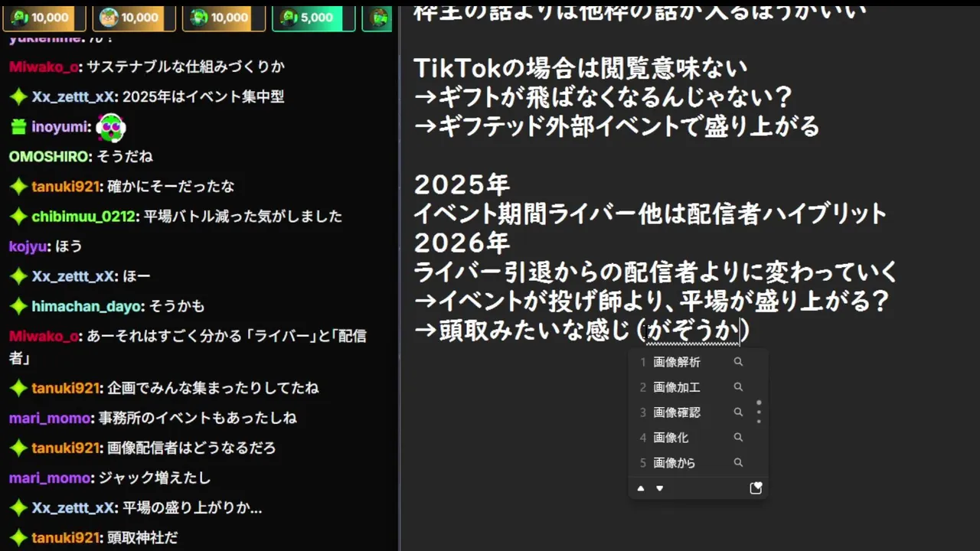Image resolution: width=980 pixels, height=551 pixels.
Task: Click the light-blue avatar 10,000 gifter badge
Action: point(134,18)
